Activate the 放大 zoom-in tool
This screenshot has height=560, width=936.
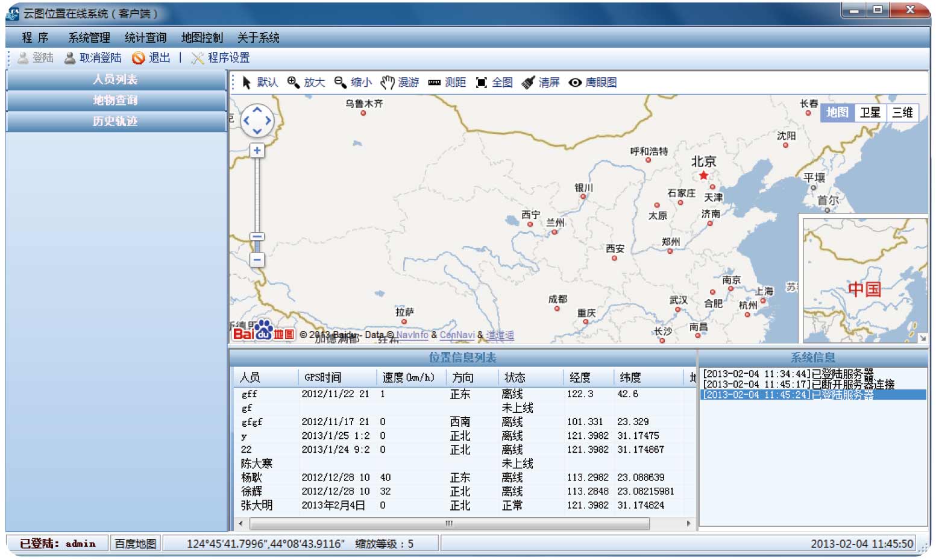[306, 83]
